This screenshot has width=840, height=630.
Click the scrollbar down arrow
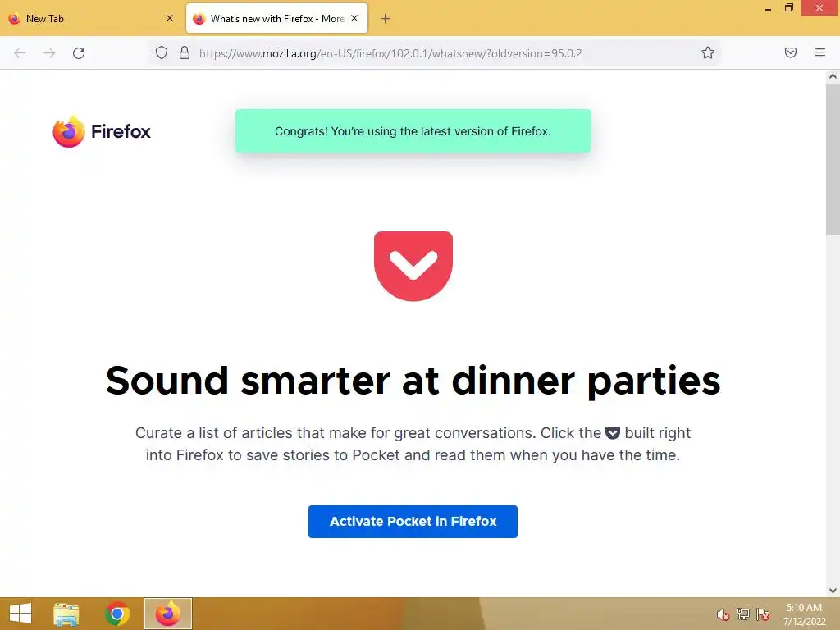(x=833, y=591)
